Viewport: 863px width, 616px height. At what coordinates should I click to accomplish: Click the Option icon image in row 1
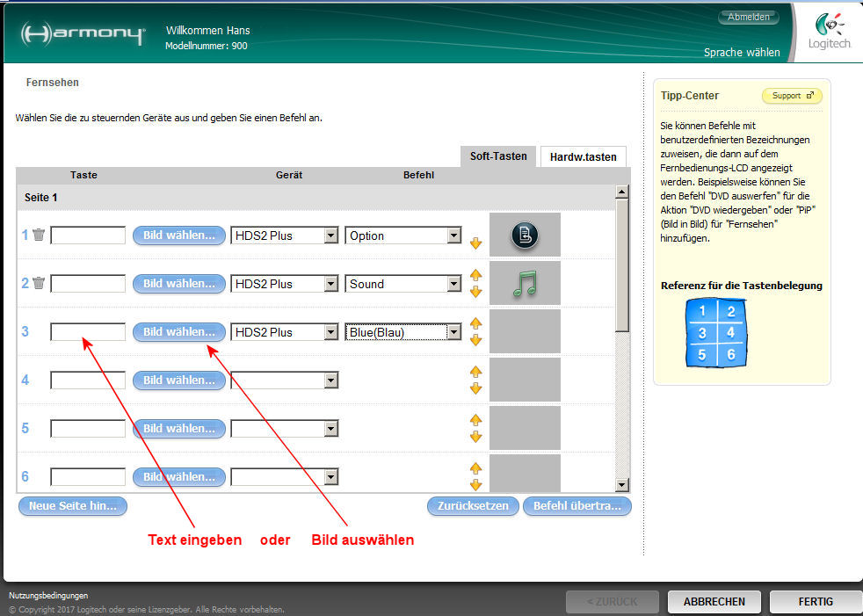[x=525, y=235]
